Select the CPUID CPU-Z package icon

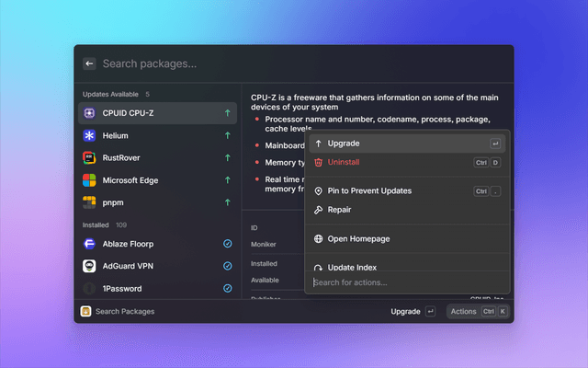(89, 113)
